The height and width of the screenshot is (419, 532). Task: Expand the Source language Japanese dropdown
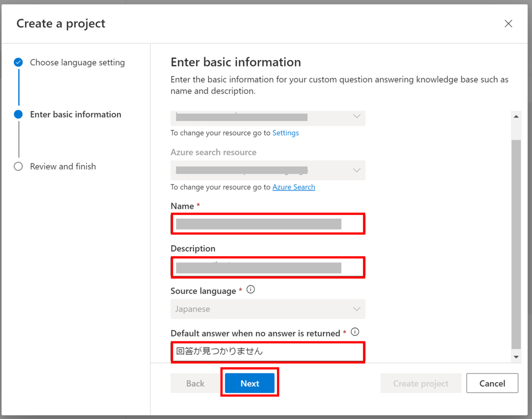click(268, 309)
